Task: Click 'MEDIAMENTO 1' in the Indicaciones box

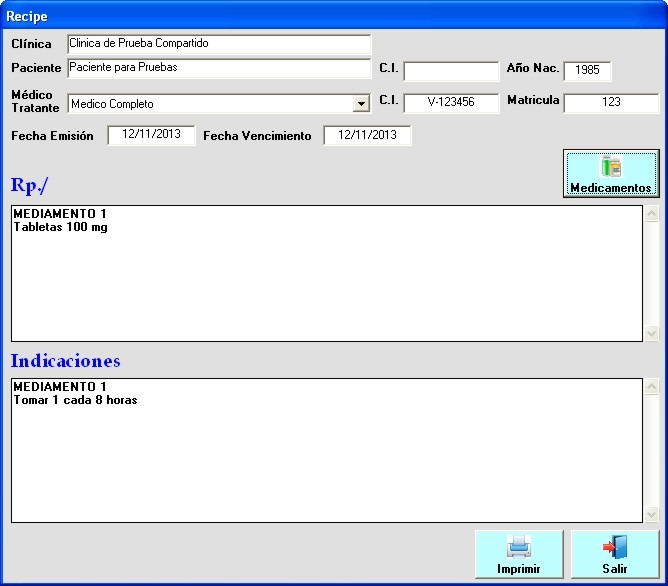Action: 60,386
